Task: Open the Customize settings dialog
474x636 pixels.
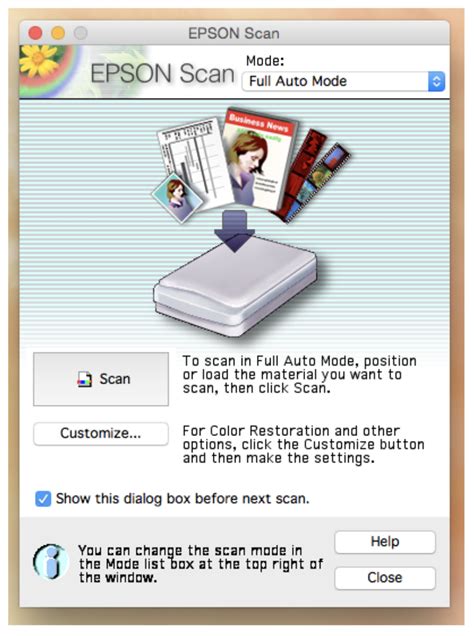Action: 101,434
